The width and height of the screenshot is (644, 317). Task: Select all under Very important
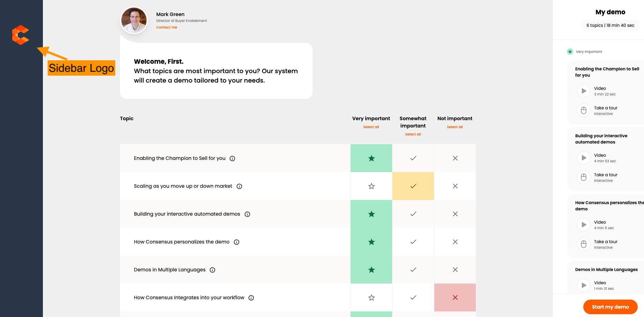click(371, 127)
